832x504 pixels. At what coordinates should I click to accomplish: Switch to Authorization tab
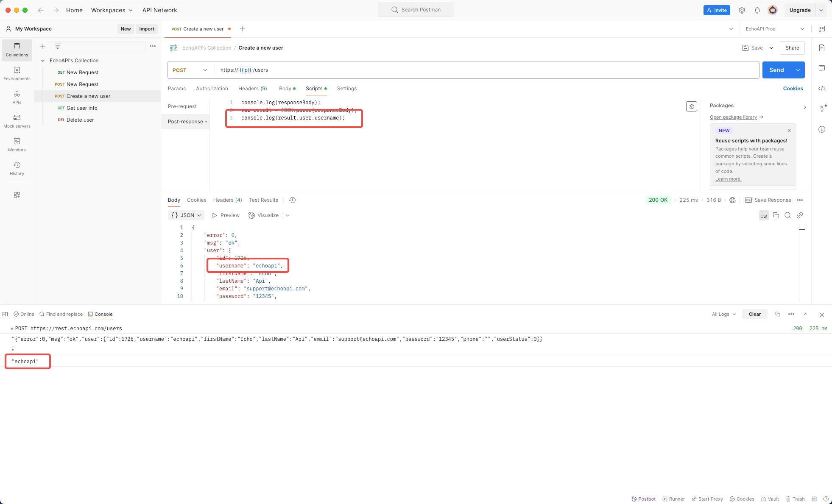pyautogui.click(x=212, y=89)
